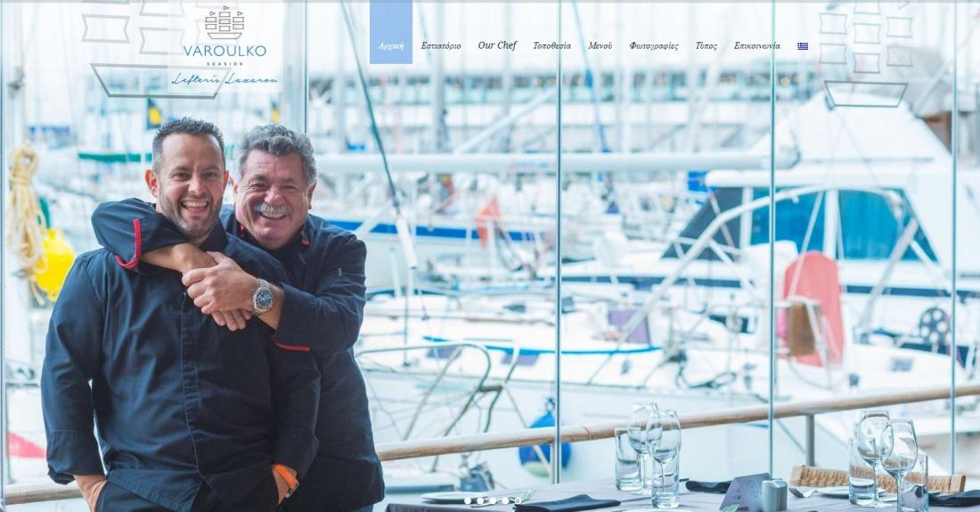Click the VAROULKO Seaside wordmark
Viewport: 980px width, 512px height.
click(225, 53)
